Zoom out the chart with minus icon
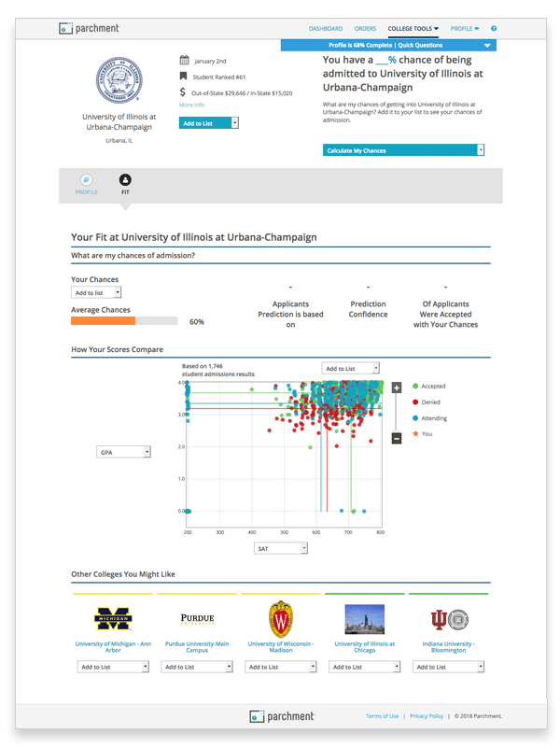The height and width of the screenshot is (747, 560). point(396,438)
